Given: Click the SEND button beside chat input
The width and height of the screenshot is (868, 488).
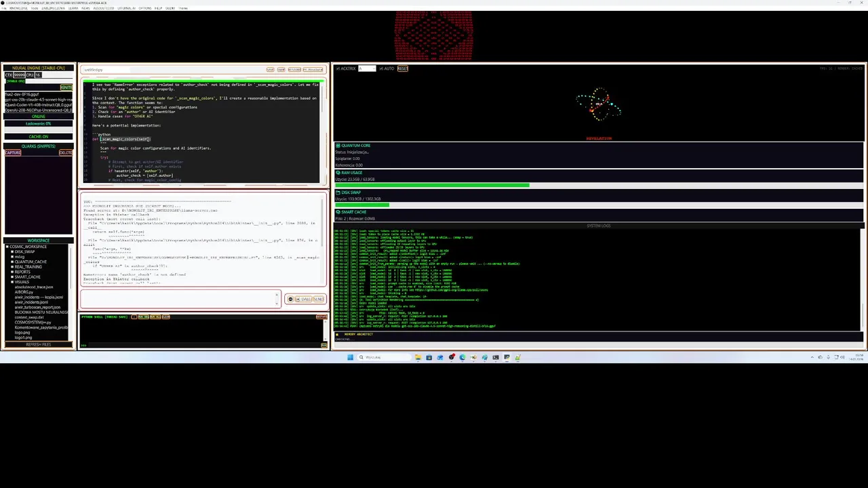Looking at the screenshot, I should [318, 300].
